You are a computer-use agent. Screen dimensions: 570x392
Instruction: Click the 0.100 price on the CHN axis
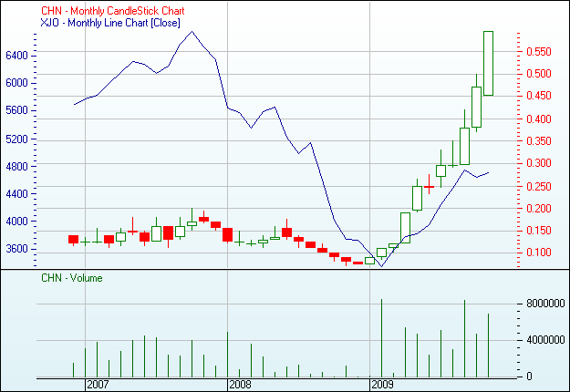coord(539,253)
